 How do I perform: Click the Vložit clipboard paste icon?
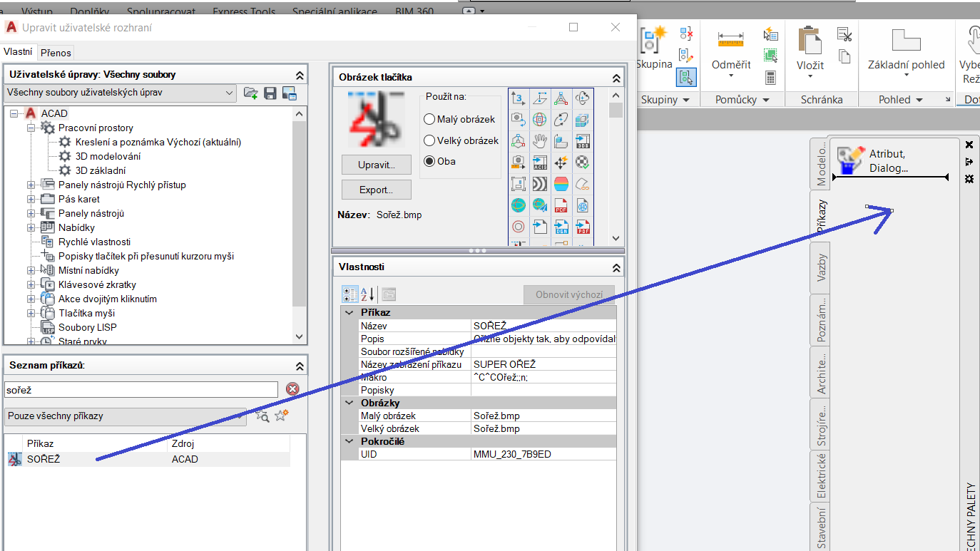[810, 40]
